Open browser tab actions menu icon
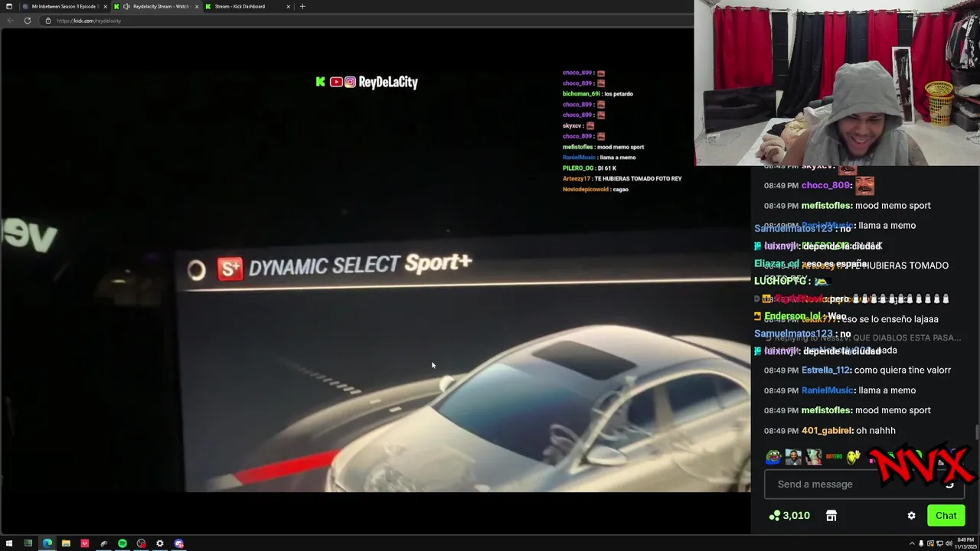This screenshot has width=980, height=551. [9, 6]
